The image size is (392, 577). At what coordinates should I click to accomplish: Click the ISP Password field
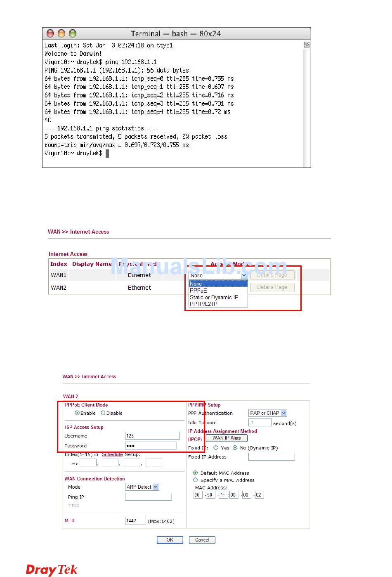tap(151, 446)
